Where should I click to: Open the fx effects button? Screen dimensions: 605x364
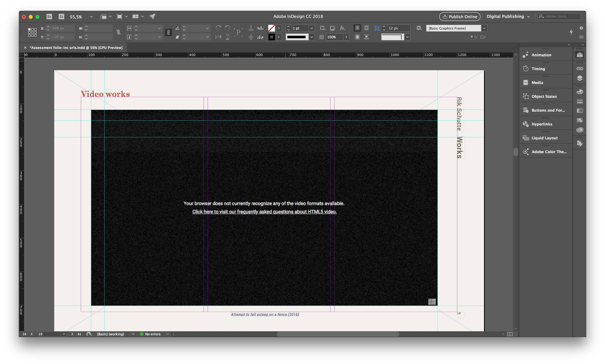(x=342, y=28)
